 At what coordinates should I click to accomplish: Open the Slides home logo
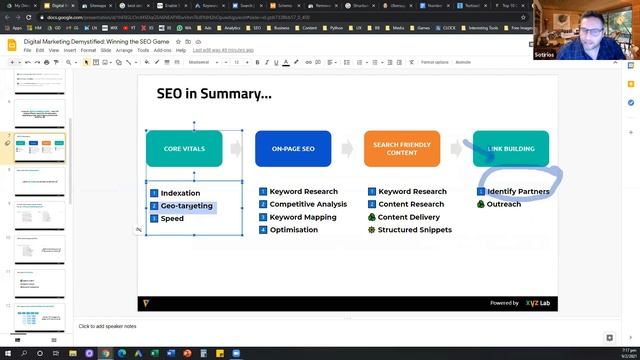tap(12, 45)
